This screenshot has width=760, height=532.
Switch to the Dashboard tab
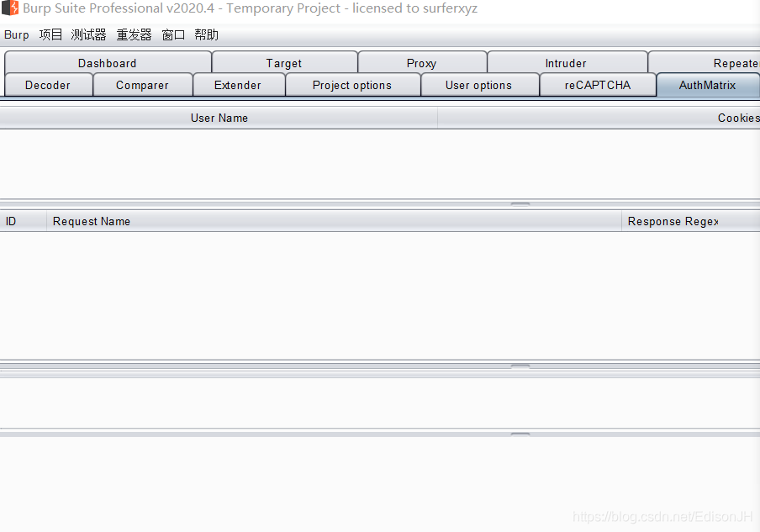107,62
